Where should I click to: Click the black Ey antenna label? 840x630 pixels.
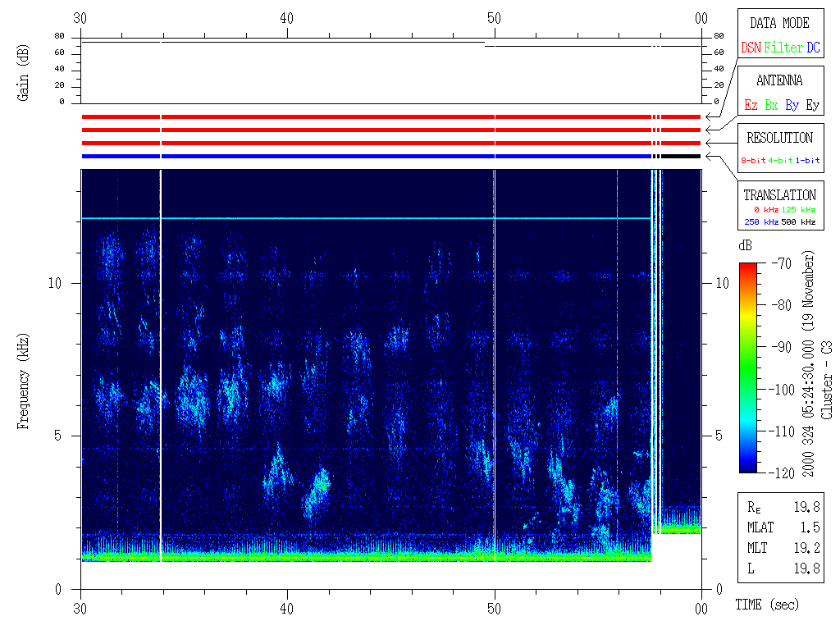point(813,105)
